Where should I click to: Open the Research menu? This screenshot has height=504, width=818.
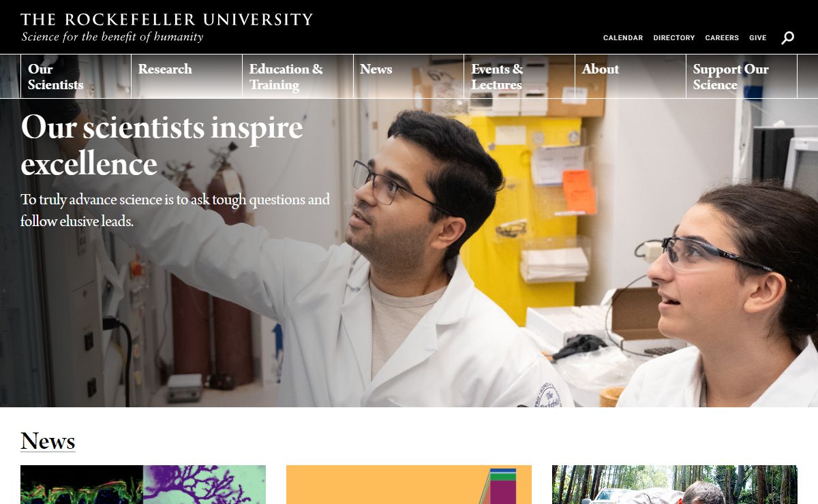(x=187, y=76)
